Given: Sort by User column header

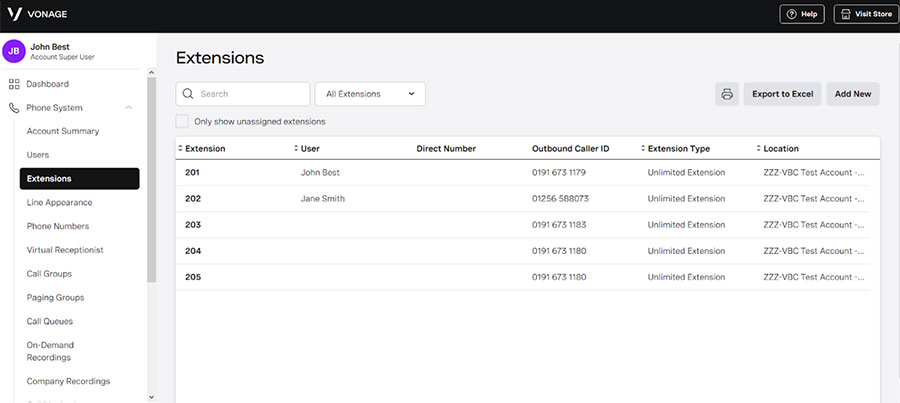Looking at the screenshot, I should tap(307, 149).
